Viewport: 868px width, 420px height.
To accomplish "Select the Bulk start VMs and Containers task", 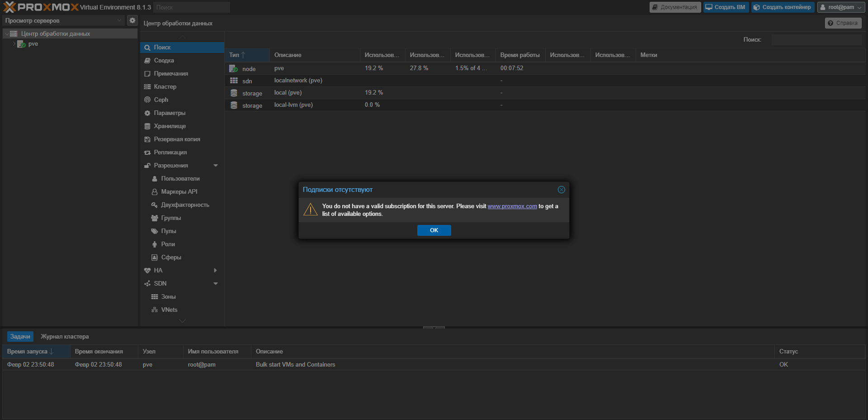I will pyautogui.click(x=434, y=365).
